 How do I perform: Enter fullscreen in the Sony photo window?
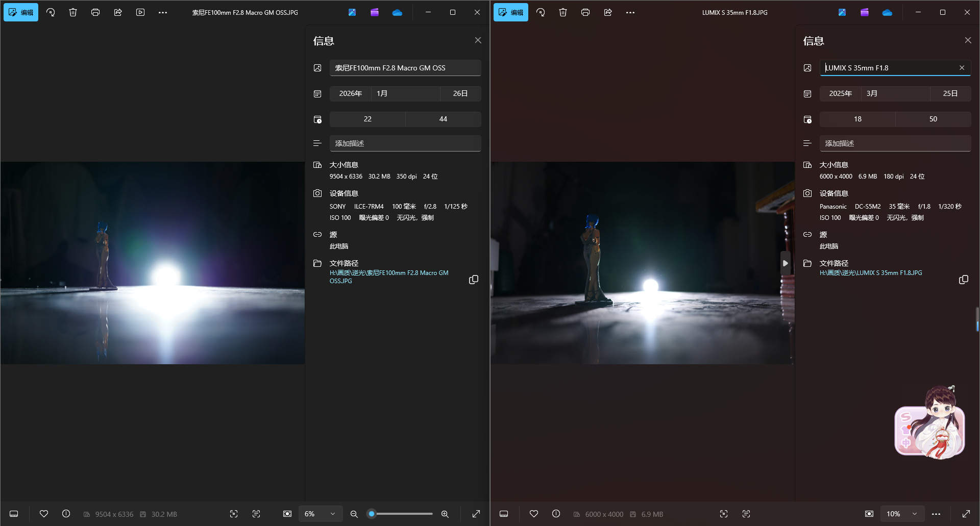(476, 514)
